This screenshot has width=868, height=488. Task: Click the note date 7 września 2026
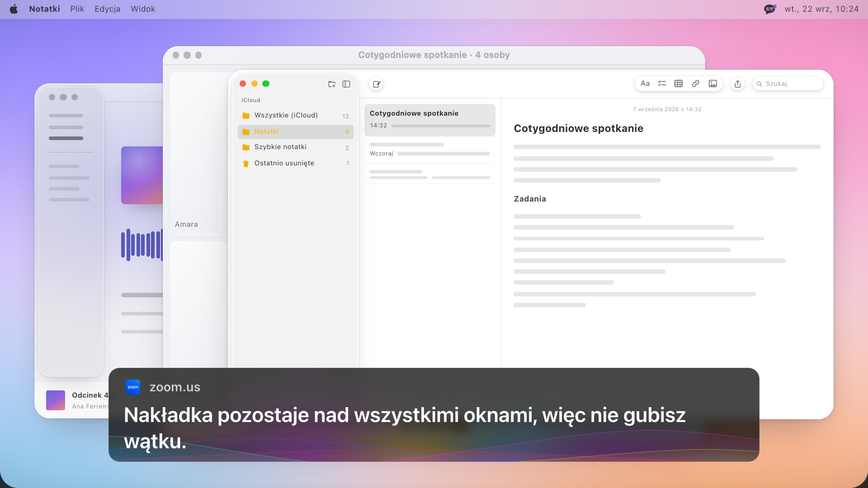point(667,109)
